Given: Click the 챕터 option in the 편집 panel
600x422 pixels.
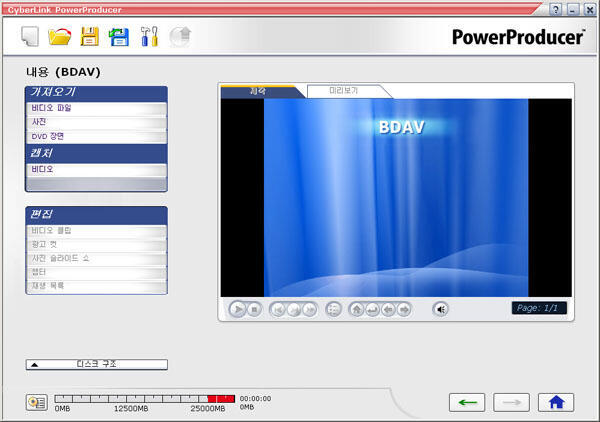Looking at the screenshot, I should (x=96, y=272).
